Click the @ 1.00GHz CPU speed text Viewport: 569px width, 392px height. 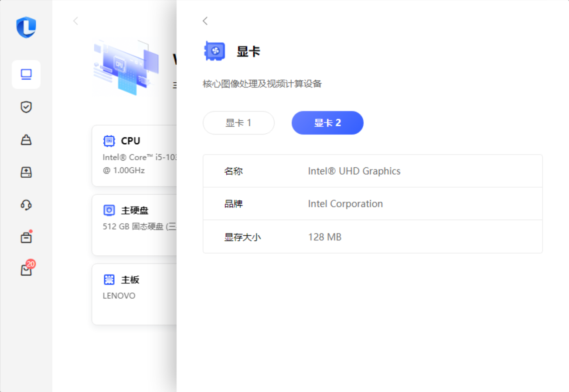pos(123,170)
